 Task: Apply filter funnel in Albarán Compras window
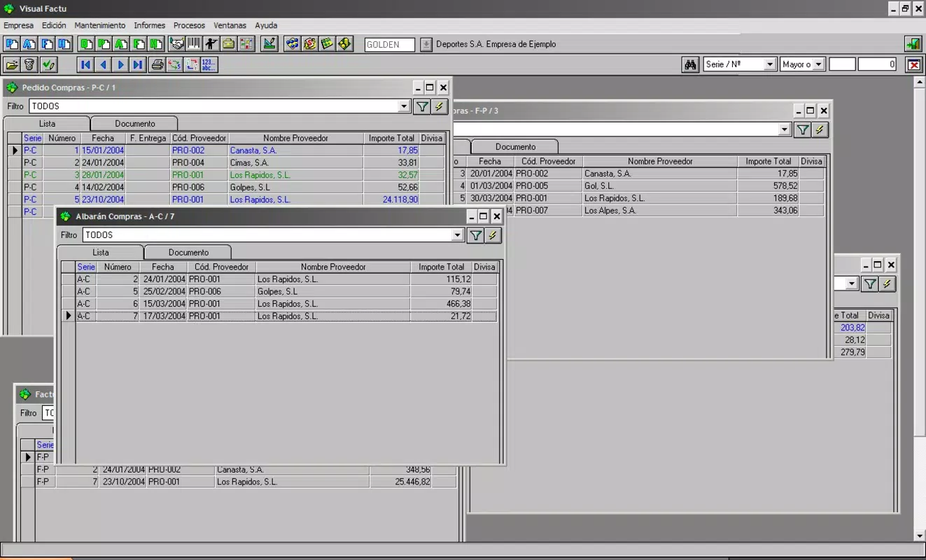(476, 235)
